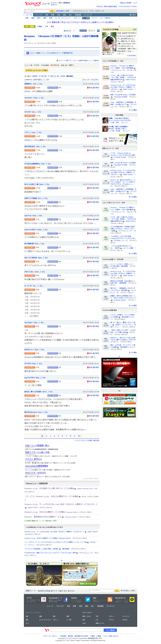
Task: Open the 映像 tab
Action: [53, 15]
